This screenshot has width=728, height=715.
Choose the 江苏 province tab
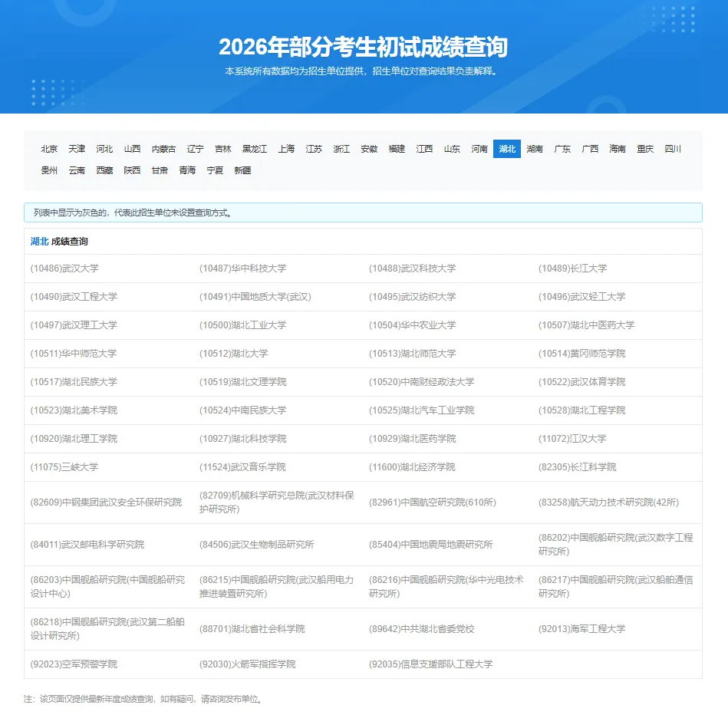(x=314, y=149)
